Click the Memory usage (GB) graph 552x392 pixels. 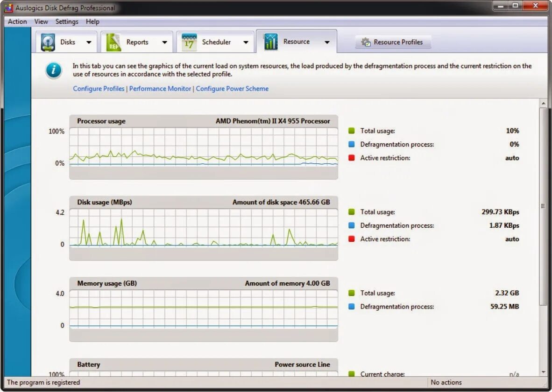pos(204,309)
